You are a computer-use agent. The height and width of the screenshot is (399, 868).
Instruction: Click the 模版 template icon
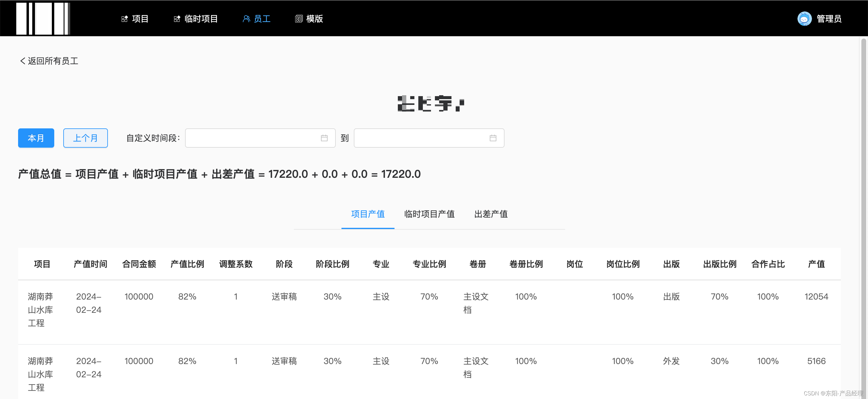[x=299, y=19]
